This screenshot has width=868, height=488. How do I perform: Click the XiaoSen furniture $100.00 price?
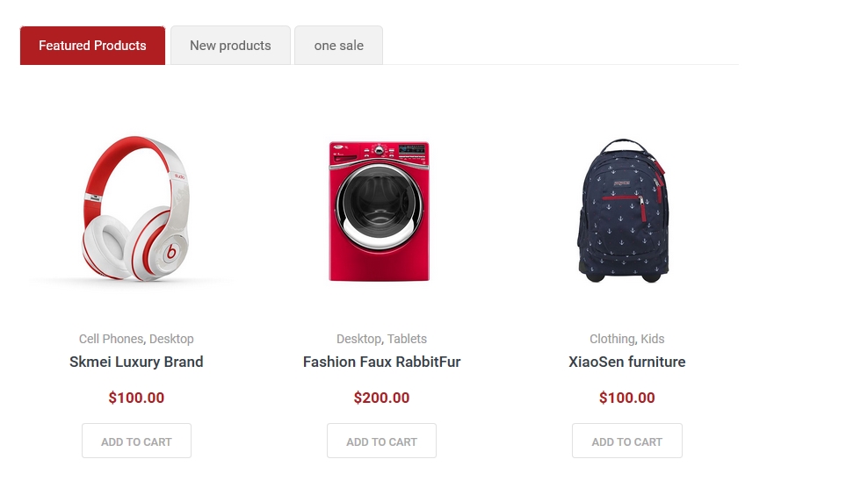(626, 398)
